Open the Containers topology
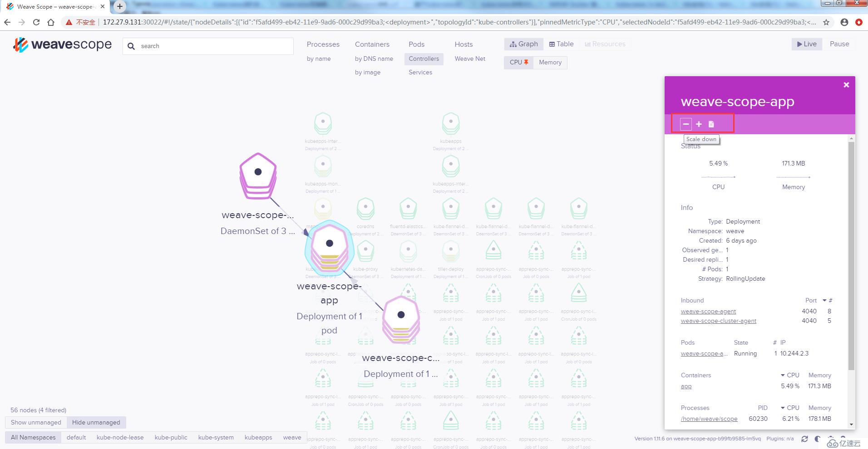 [x=372, y=44]
